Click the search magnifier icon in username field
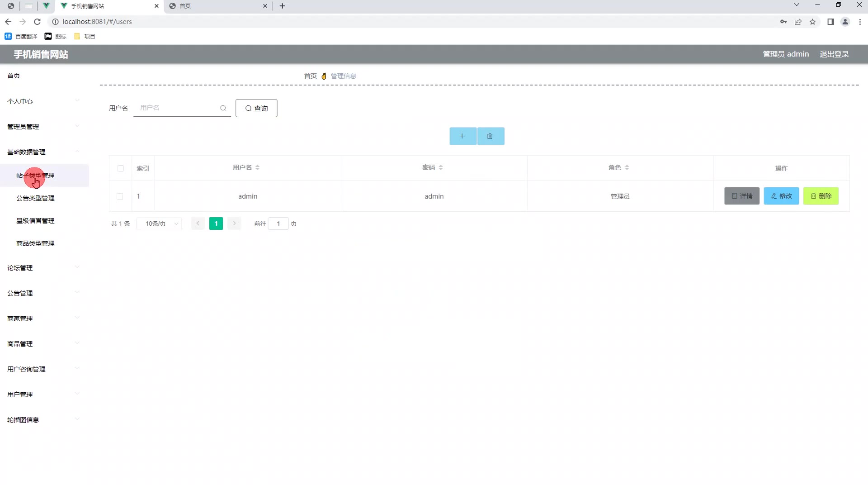The width and height of the screenshot is (868, 485). click(x=223, y=108)
